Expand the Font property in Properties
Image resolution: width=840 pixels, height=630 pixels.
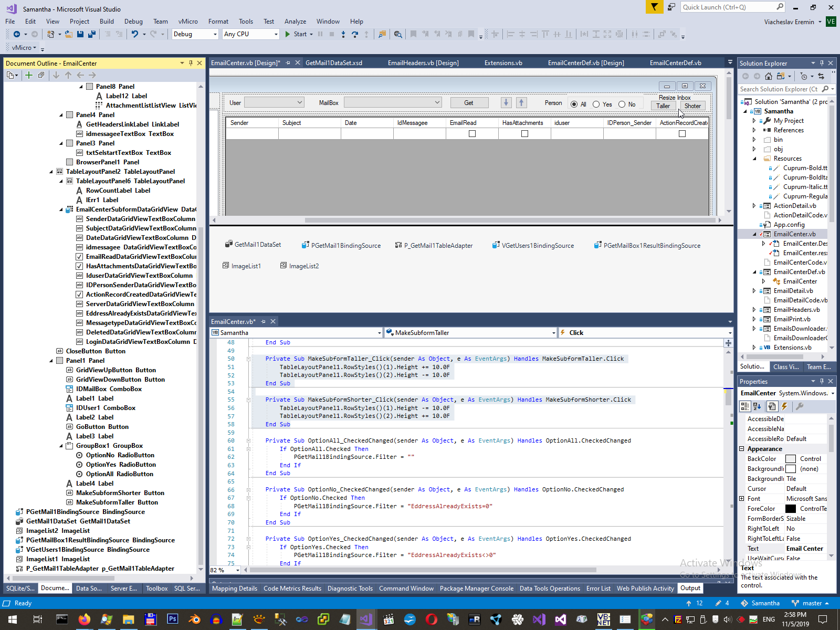pos(742,499)
